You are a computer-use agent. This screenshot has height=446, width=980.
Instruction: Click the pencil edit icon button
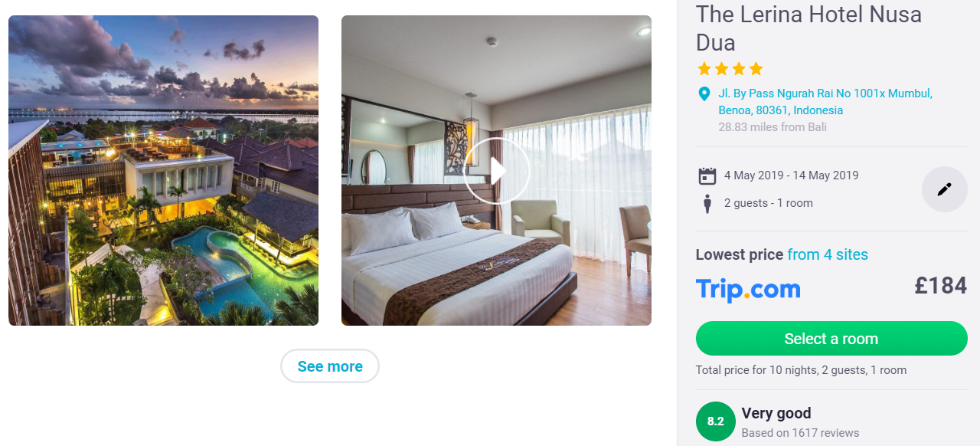[944, 189]
